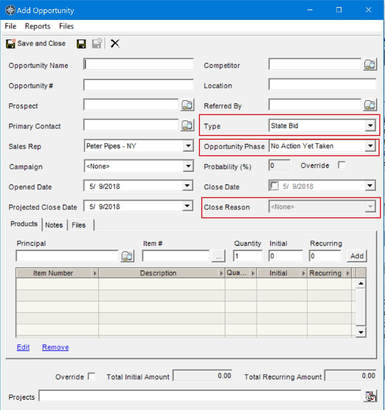The height and width of the screenshot is (410, 385).
Task: Open the Close Date picker dropdown arrow
Action: 370,186
